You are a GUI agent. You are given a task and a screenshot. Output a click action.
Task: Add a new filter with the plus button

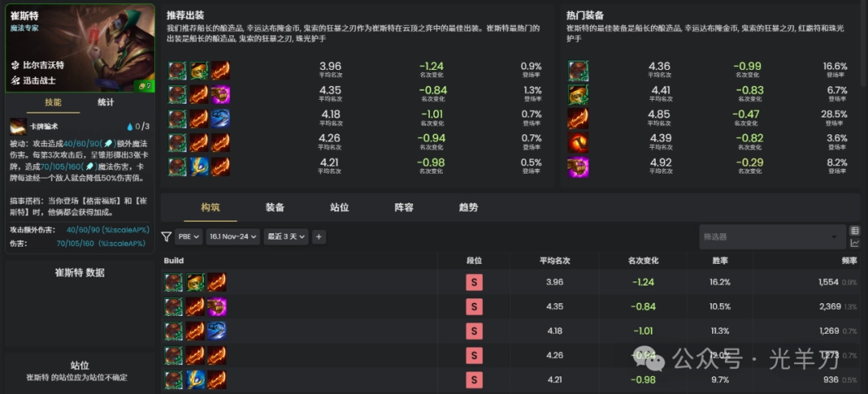[319, 237]
